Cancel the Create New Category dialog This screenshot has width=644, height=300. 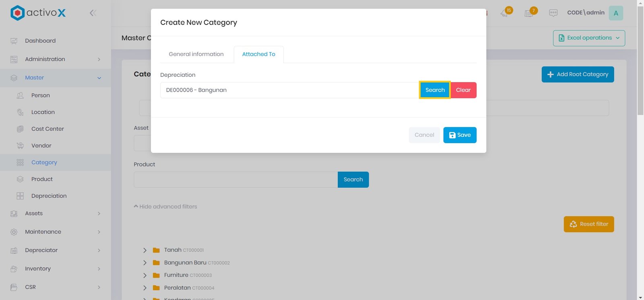coord(424,135)
